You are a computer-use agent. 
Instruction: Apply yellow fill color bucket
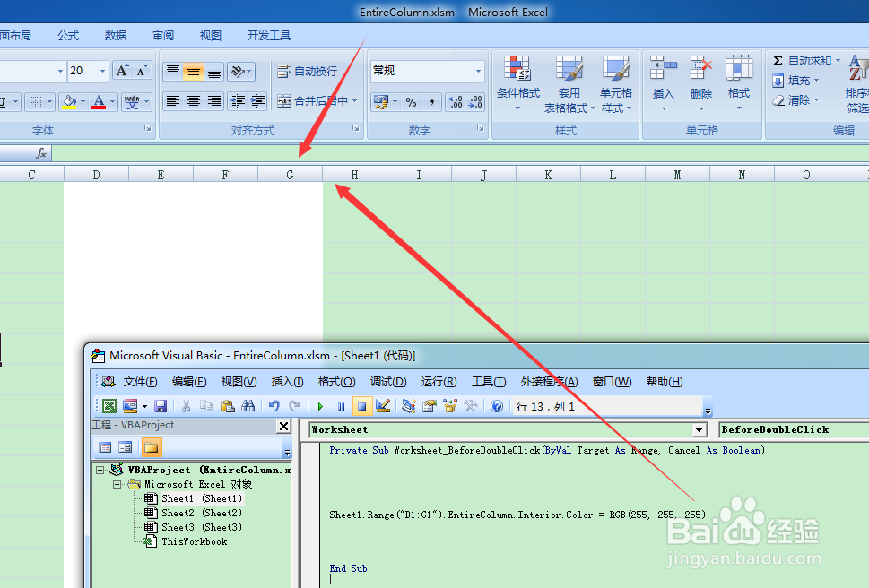(69, 102)
